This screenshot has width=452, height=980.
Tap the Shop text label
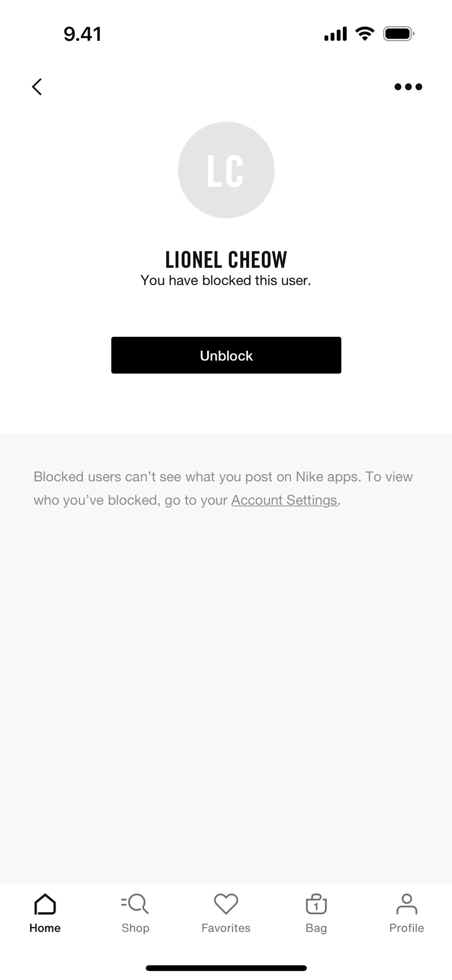pyautogui.click(x=135, y=928)
